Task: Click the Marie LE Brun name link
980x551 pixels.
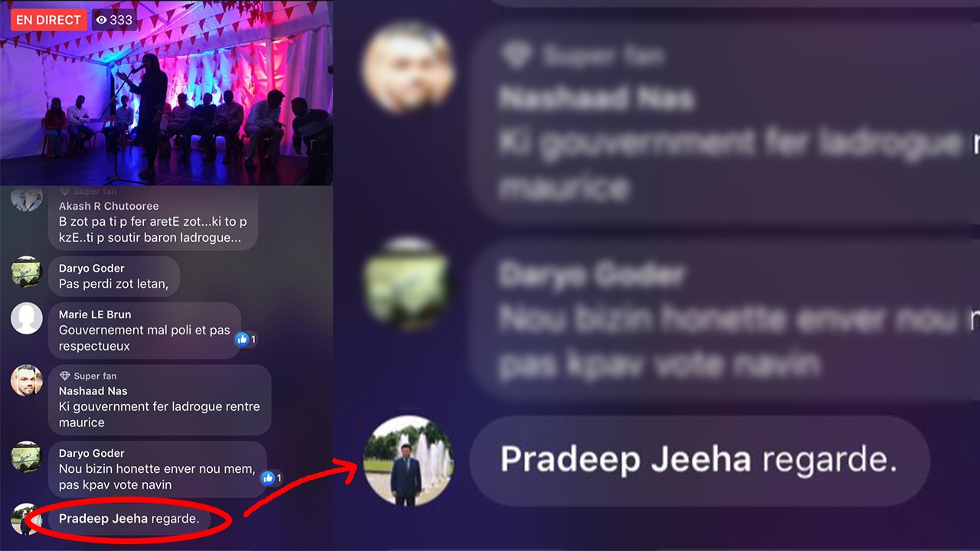Action: [x=95, y=315]
